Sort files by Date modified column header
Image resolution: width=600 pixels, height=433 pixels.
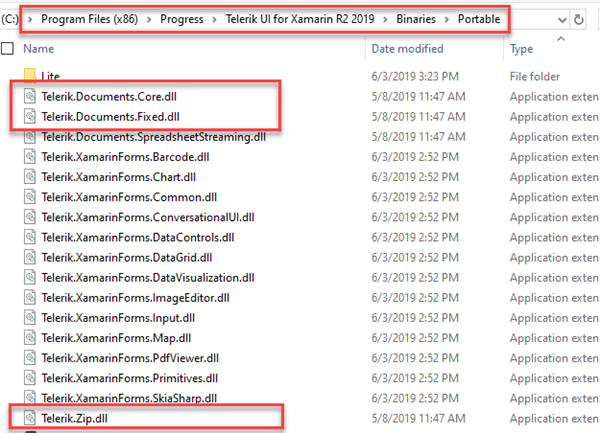tap(408, 49)
